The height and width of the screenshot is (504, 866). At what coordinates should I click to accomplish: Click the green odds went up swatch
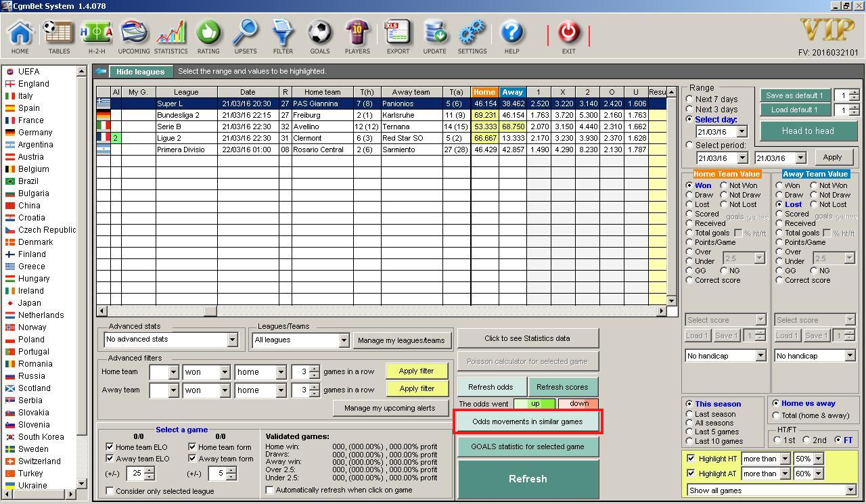click(534, 404)
